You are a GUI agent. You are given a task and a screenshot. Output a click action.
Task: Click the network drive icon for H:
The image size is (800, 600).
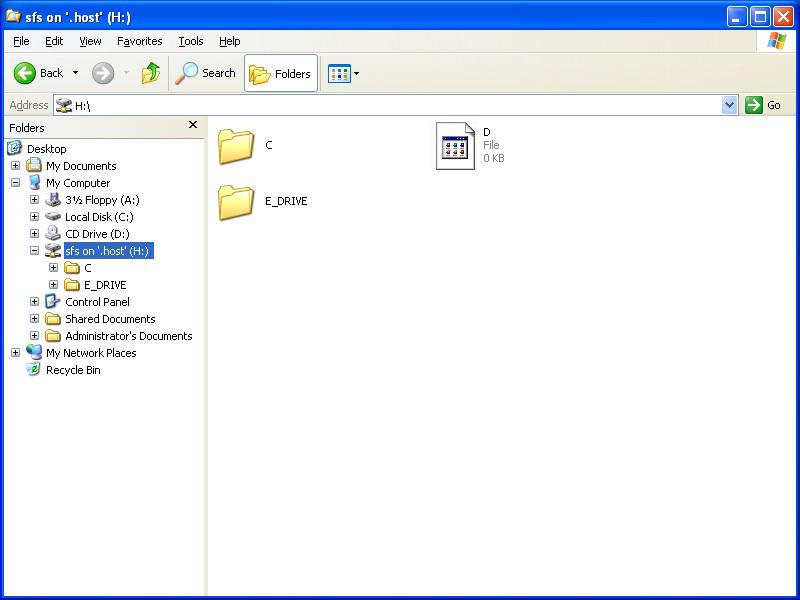point(53,251)
